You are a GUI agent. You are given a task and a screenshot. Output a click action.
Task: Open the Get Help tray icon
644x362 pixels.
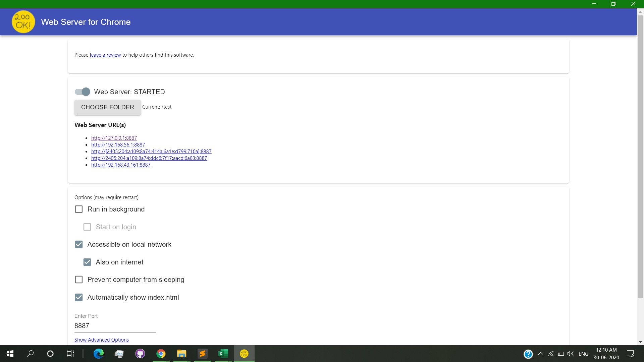click(x=528, y=354)
